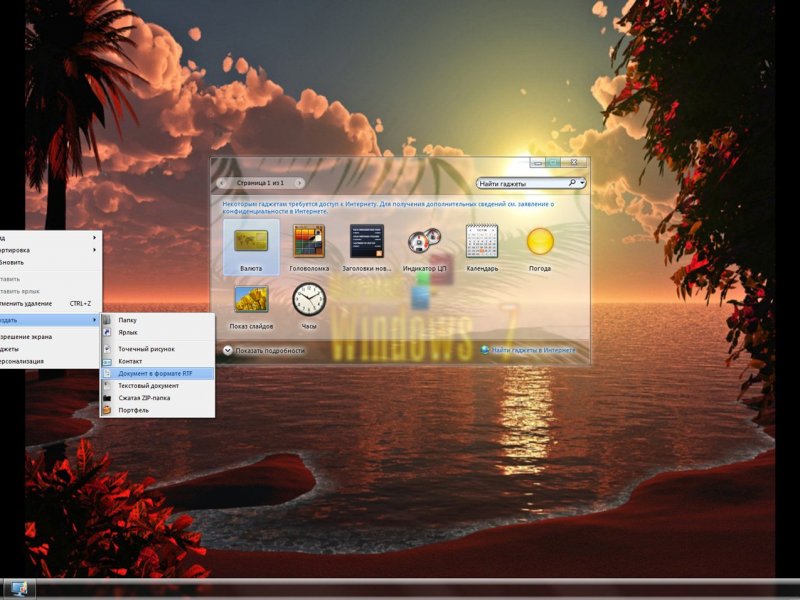
Task: Click the taskbar desktop icon
Action: (x=19, y=589)
